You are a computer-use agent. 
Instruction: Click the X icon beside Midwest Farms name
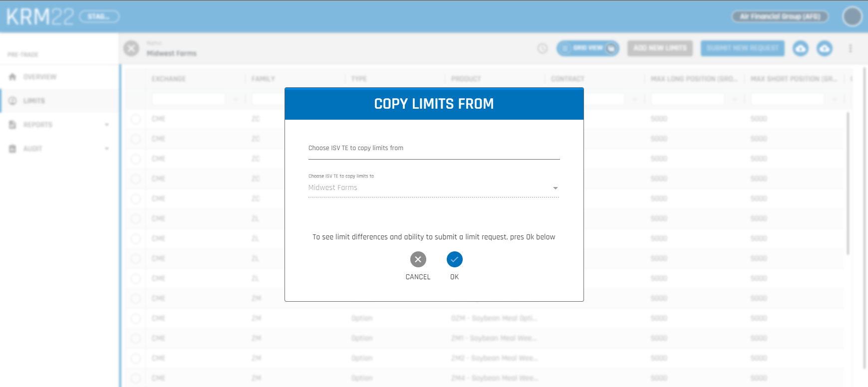tap(131, 48)
